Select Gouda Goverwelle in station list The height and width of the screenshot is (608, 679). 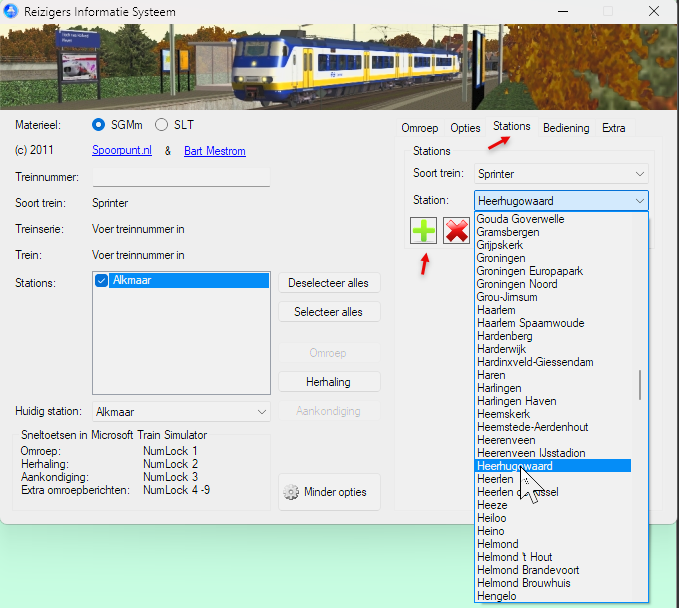553,219
